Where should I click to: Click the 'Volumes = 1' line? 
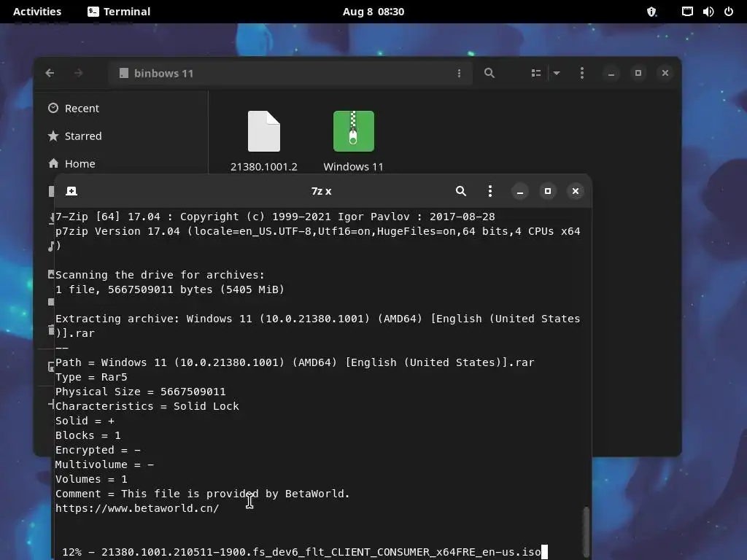pyautogui.click(x=91, y=479)
